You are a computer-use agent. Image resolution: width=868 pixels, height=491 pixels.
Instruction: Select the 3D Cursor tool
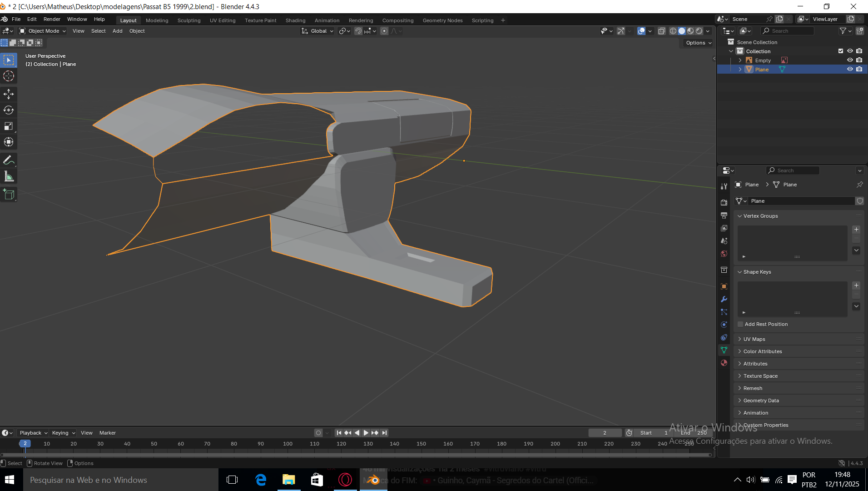[x=9, y=76]
